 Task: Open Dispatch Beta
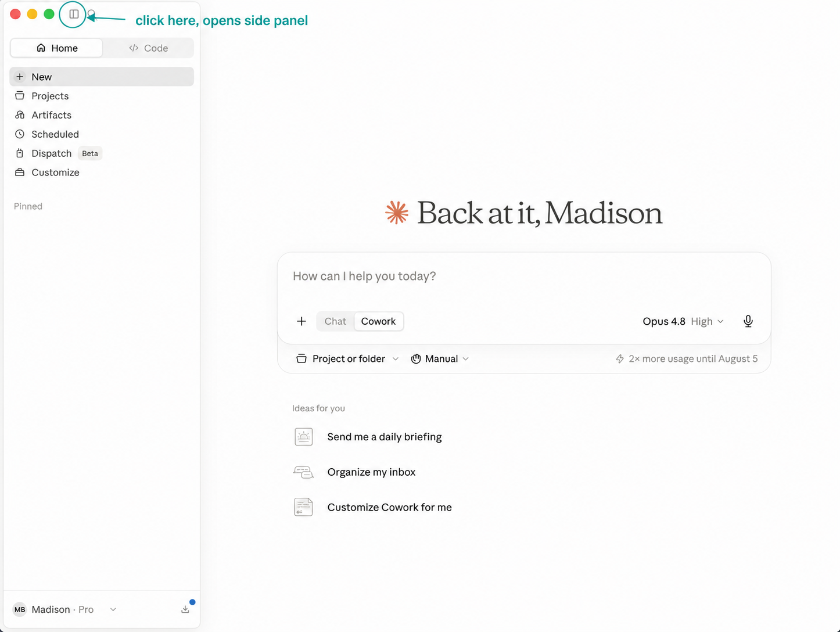coord(102,153)
